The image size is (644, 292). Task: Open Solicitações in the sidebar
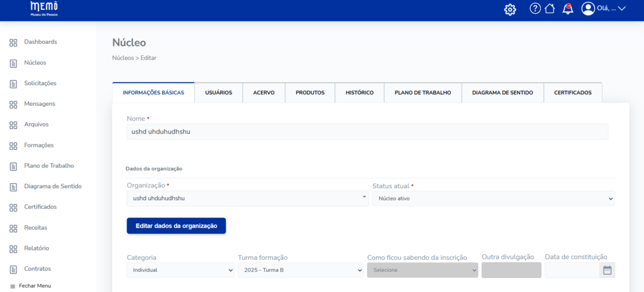[40, 83]
